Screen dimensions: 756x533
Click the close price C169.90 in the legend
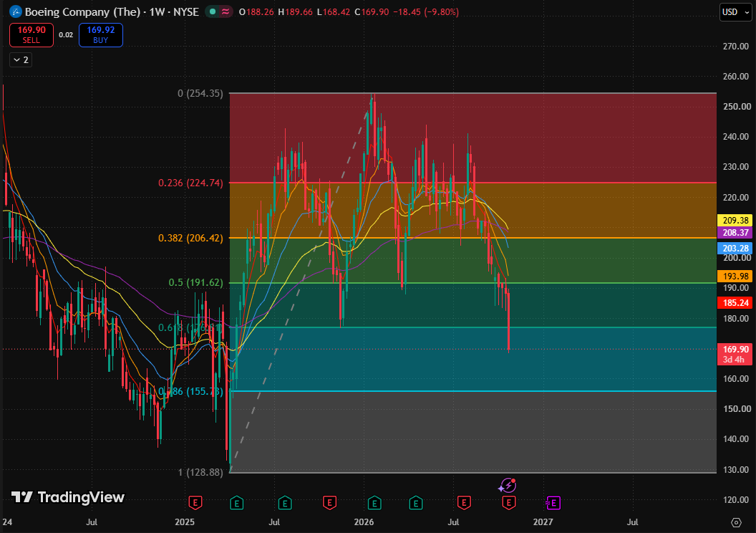pyautogui.click(x=372, y=11)
